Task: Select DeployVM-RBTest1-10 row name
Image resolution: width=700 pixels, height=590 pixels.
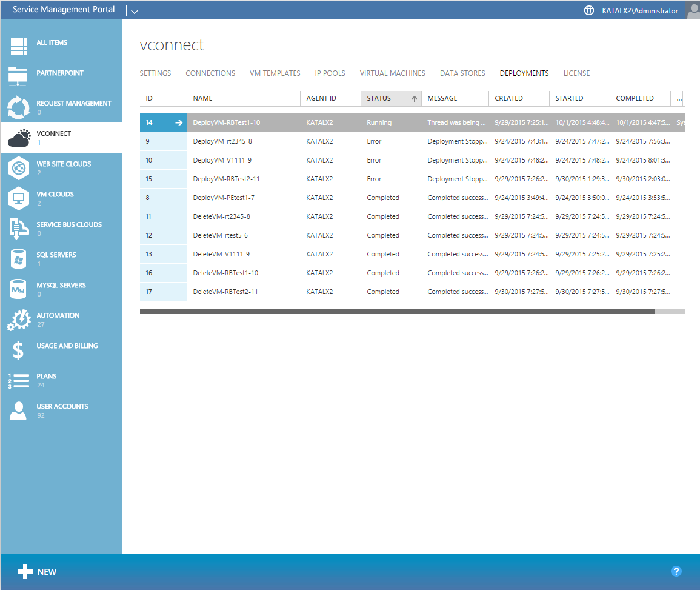Action: [x=226, y=122]
